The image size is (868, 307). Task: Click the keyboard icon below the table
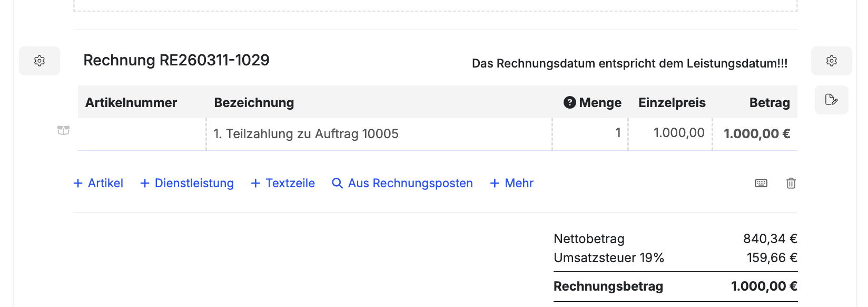[x=761, y=183]
